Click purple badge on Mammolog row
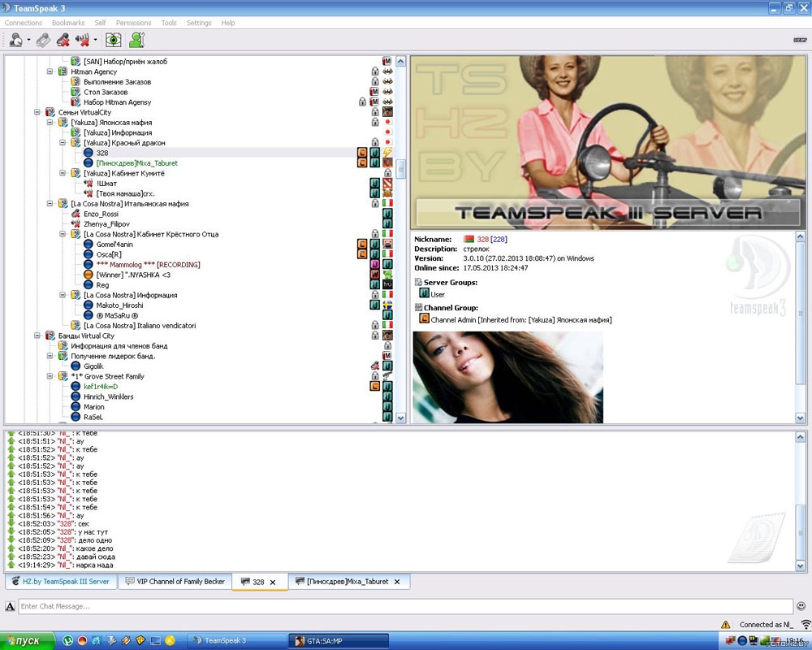This screenshot has width=812, height=650. click(x=374, y=264)
